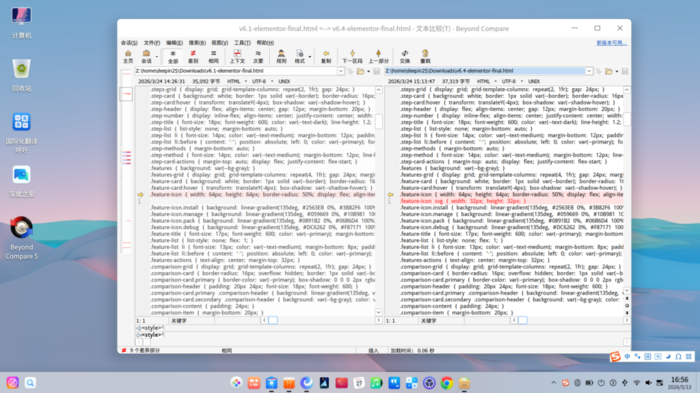Click the launcher icon on the taskbar
Image resolution: width=700 pixels, height=393 pixels.
pos(12,383)
